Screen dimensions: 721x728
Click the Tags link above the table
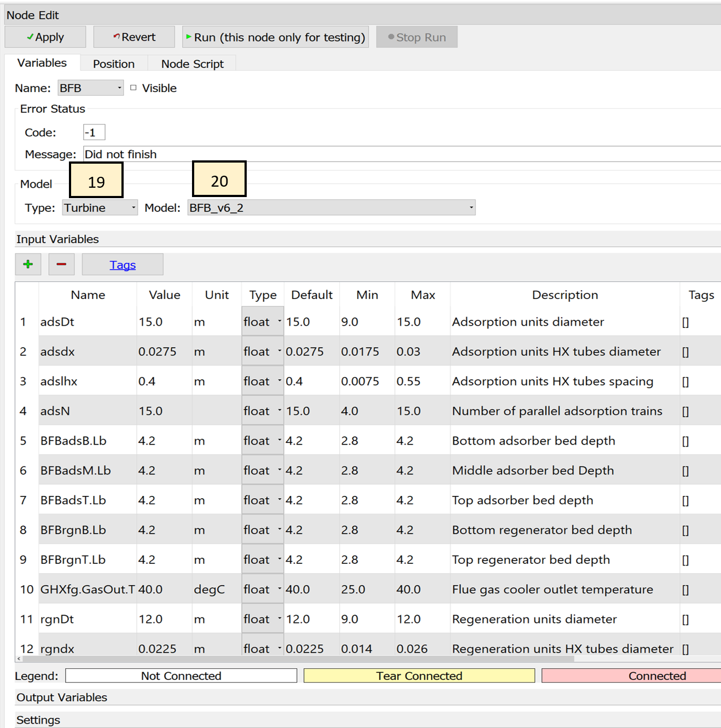122,264
